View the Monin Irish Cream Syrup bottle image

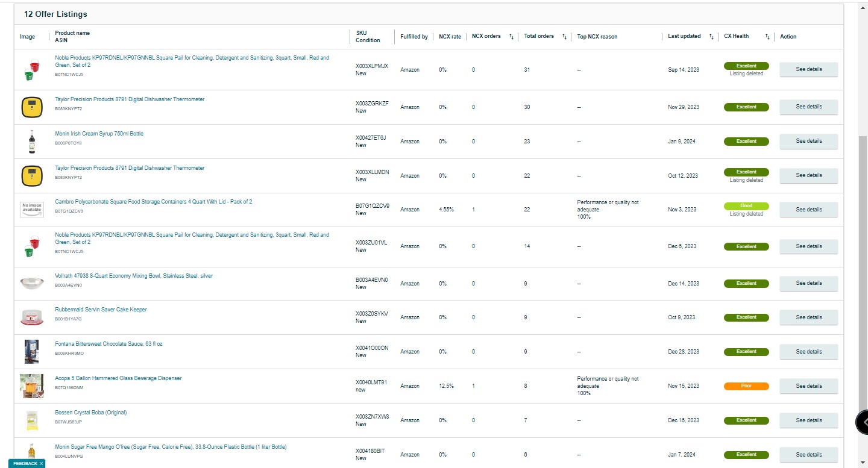click(x=32, y=142)
